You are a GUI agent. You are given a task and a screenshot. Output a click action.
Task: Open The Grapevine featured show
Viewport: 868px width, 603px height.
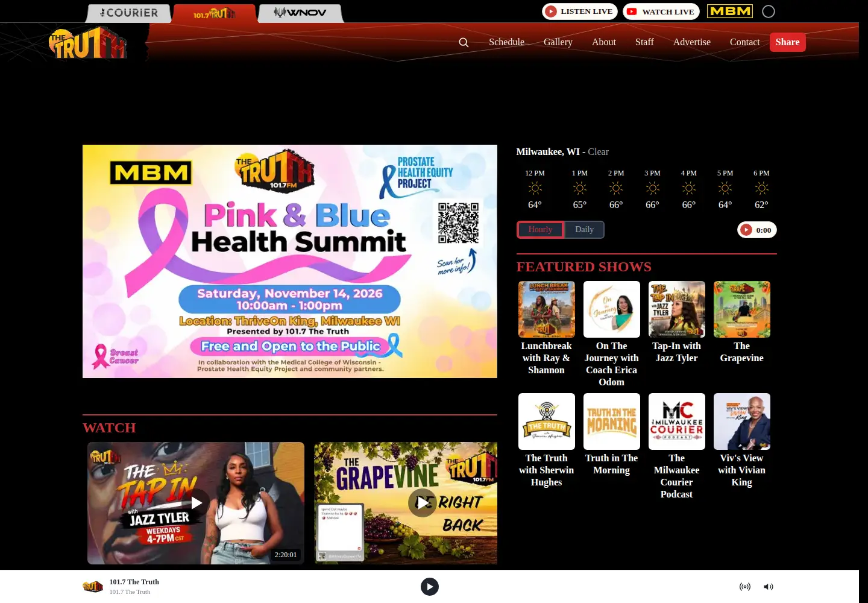742,322
